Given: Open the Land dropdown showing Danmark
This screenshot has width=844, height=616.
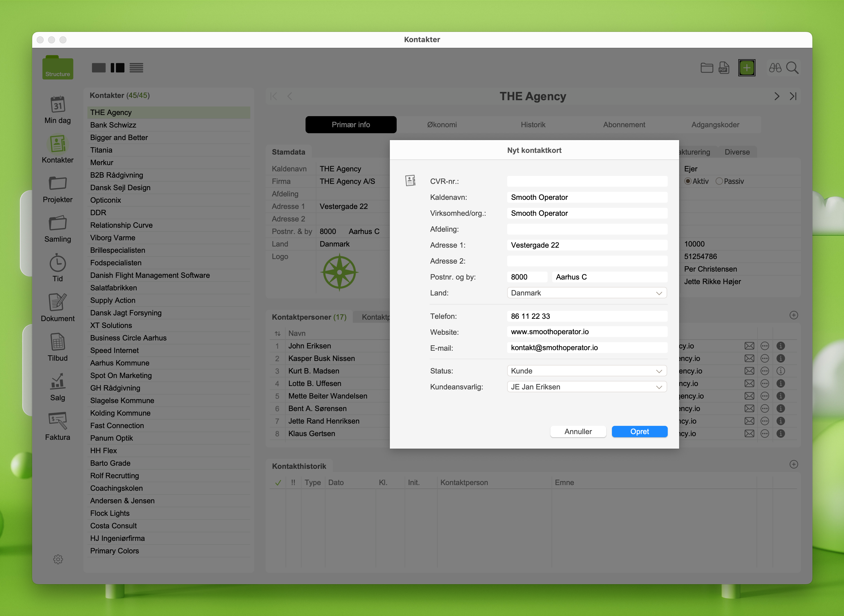Looking at the screenshot, I should (586, 293).
